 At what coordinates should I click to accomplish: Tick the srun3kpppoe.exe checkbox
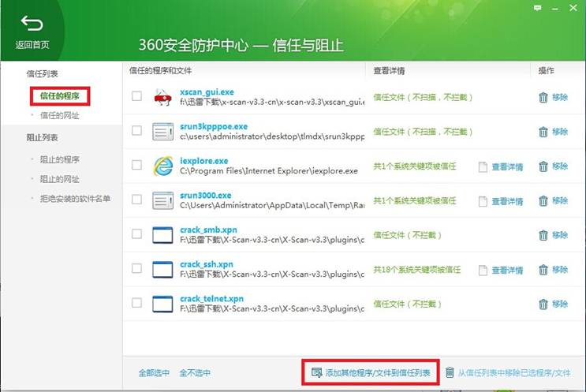tap(136, 130)
